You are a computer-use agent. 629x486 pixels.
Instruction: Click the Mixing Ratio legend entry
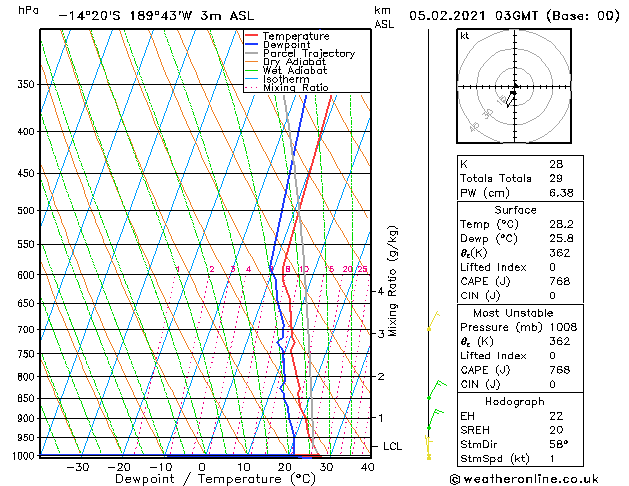pos(295,88)
